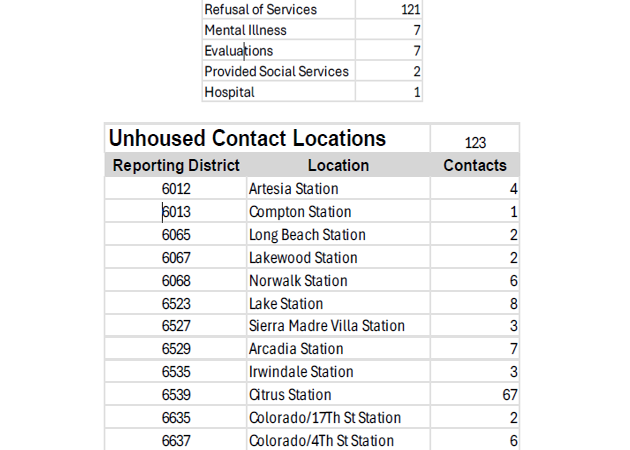Click the Sierra Madre Villa Station cell

pyautogui.click(x=327, y=326)
